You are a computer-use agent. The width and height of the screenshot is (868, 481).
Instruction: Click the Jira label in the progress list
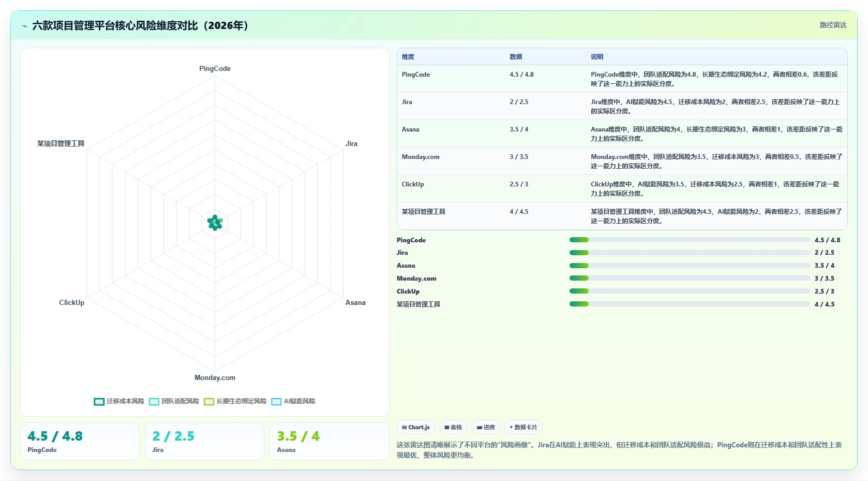[x=402, y=253]
